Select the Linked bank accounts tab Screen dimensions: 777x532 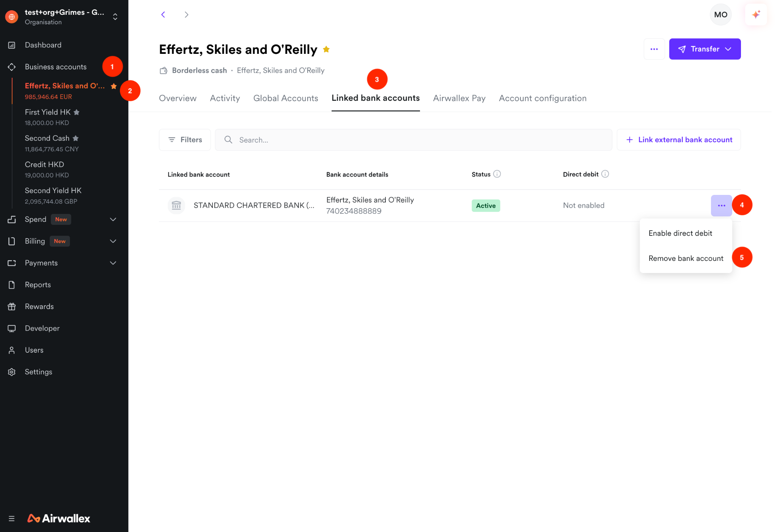point(376,98)
